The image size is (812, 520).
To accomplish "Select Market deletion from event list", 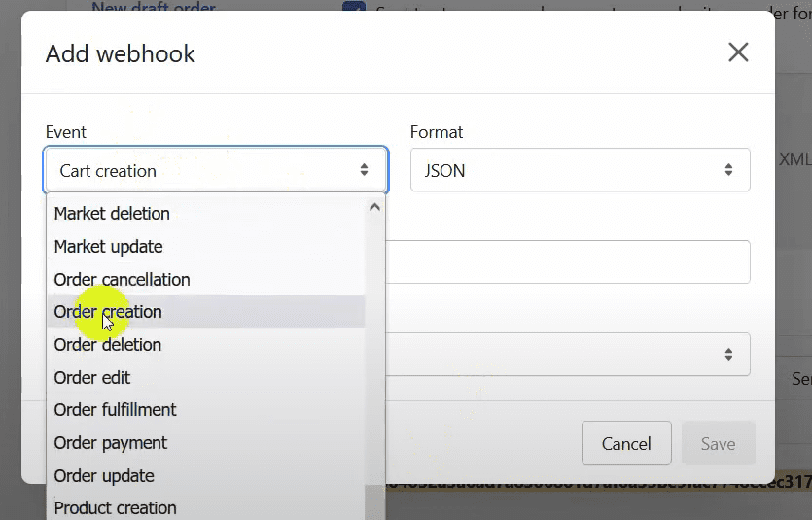I will [x=112, y=214].
